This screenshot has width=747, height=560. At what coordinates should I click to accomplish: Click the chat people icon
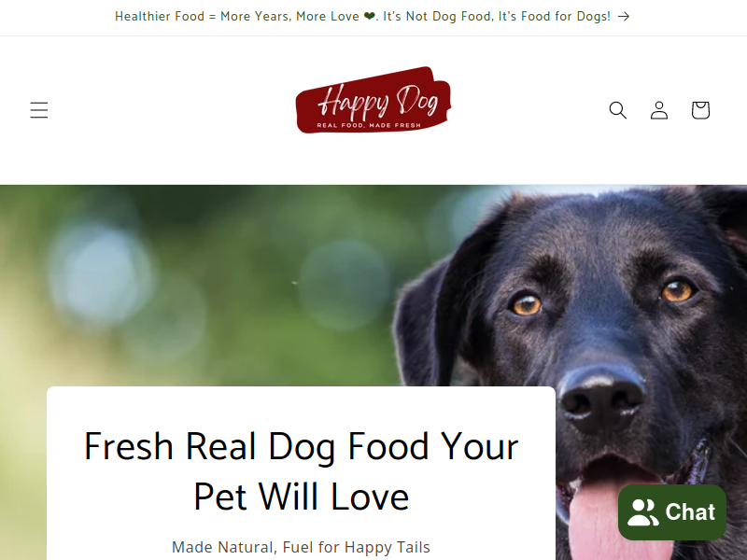[642, 512]
